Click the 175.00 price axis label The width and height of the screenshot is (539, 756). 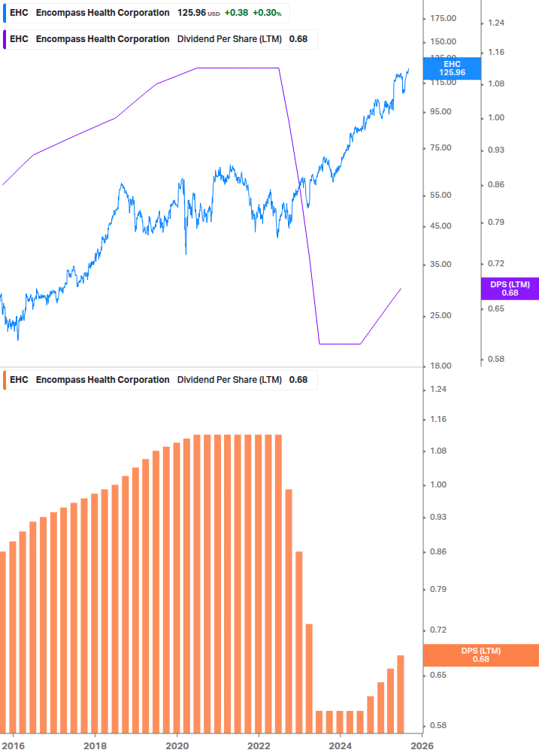(x=443, y=18)
